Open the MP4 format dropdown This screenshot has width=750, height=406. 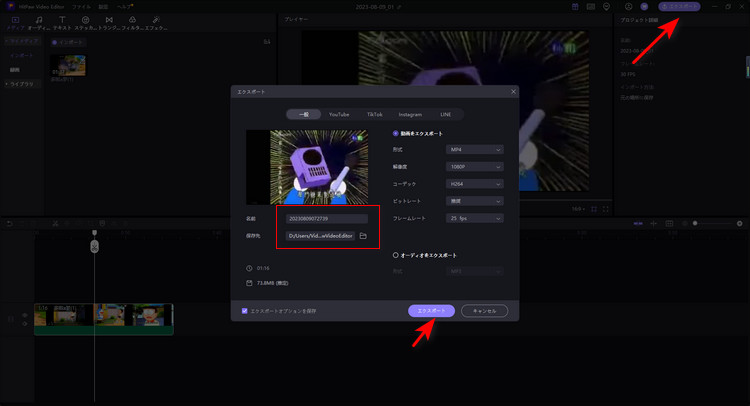(x=477, y=150)
